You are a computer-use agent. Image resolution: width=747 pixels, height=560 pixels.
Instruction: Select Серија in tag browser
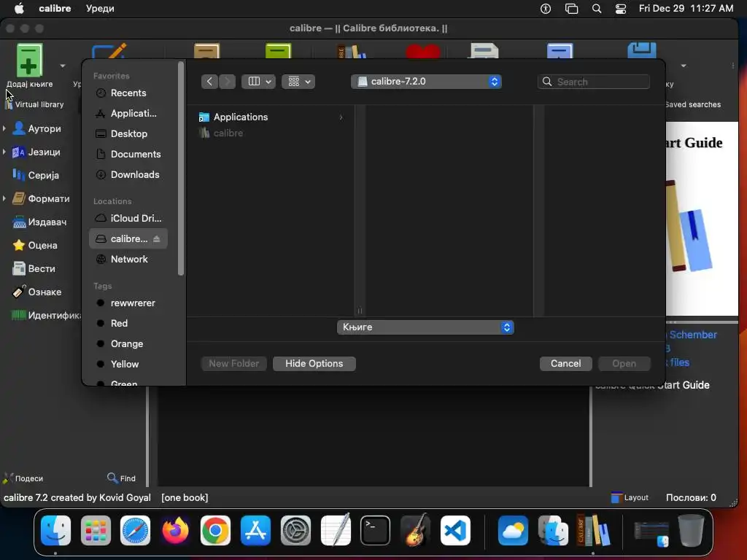pyautogui.click(x=36, y=175)
